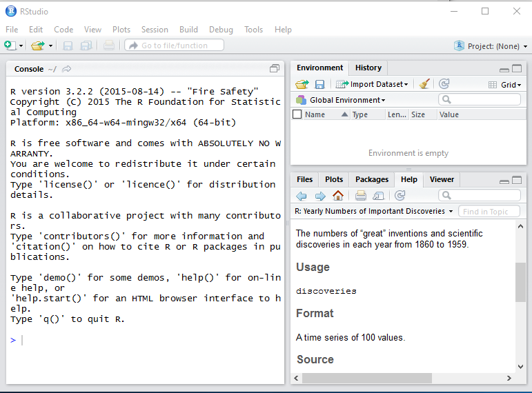Go forward in Help history

(320, 196)
